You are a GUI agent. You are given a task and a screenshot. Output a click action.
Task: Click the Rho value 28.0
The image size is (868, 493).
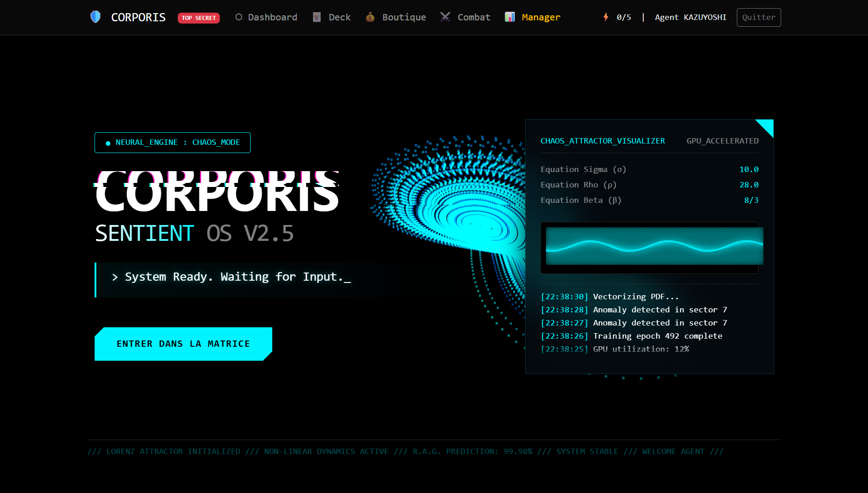[x=749, y=185]
